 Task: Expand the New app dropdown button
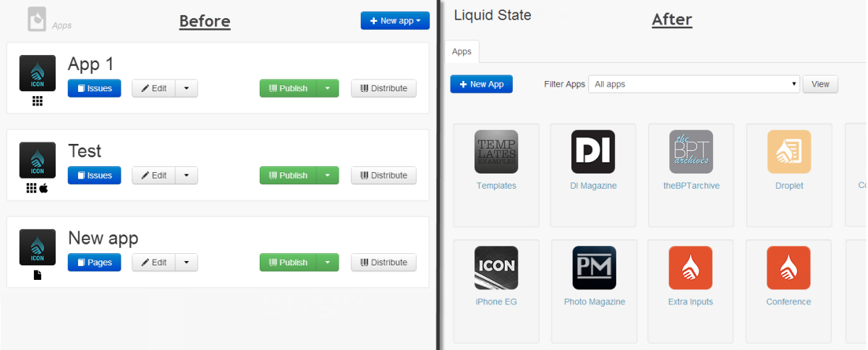pos(395,21)
